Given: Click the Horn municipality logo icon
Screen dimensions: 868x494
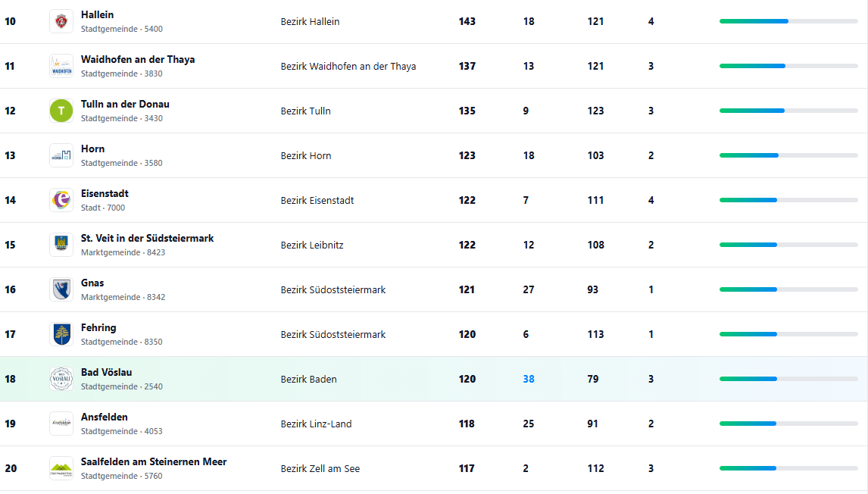Looking at the screenshot, I should point(61,155).
